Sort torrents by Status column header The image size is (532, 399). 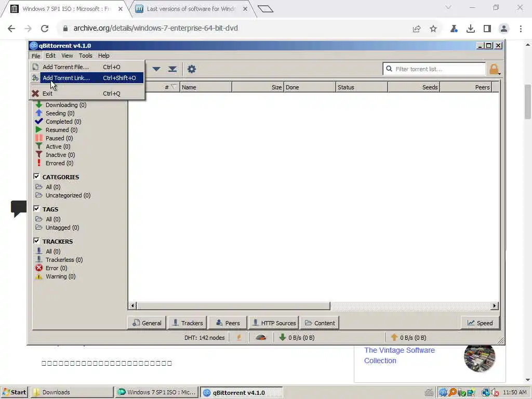pos(362,87)
